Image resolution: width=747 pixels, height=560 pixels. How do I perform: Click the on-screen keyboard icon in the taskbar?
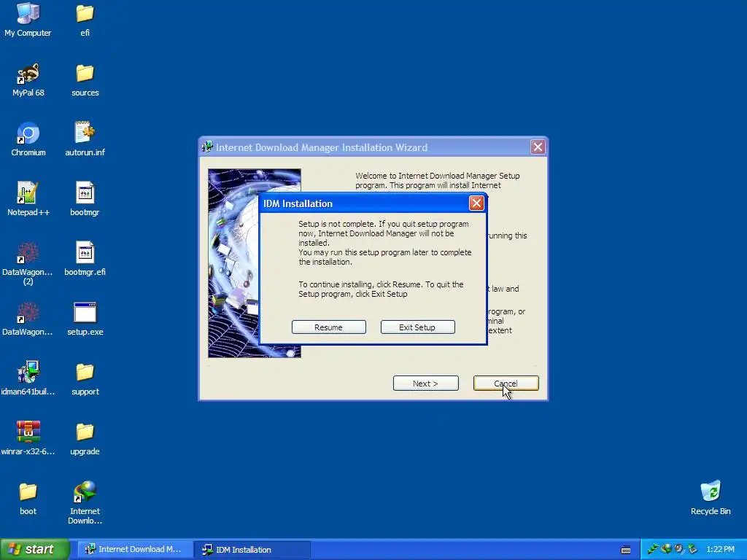click(x=626, y=550)
